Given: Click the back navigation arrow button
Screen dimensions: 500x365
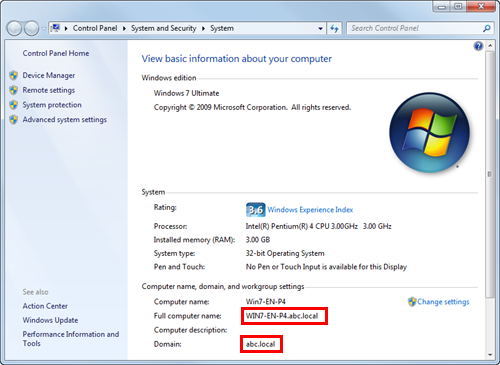Looking at the screenshot, I should (14, 28).
